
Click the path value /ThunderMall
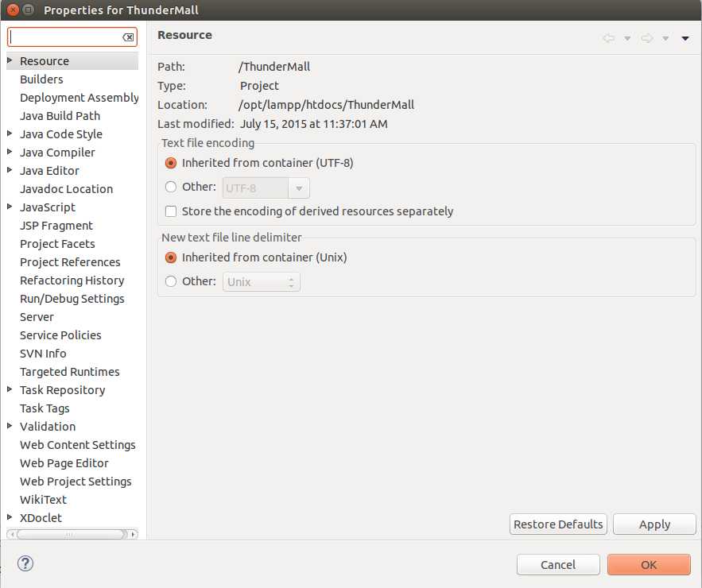(274, 67)
